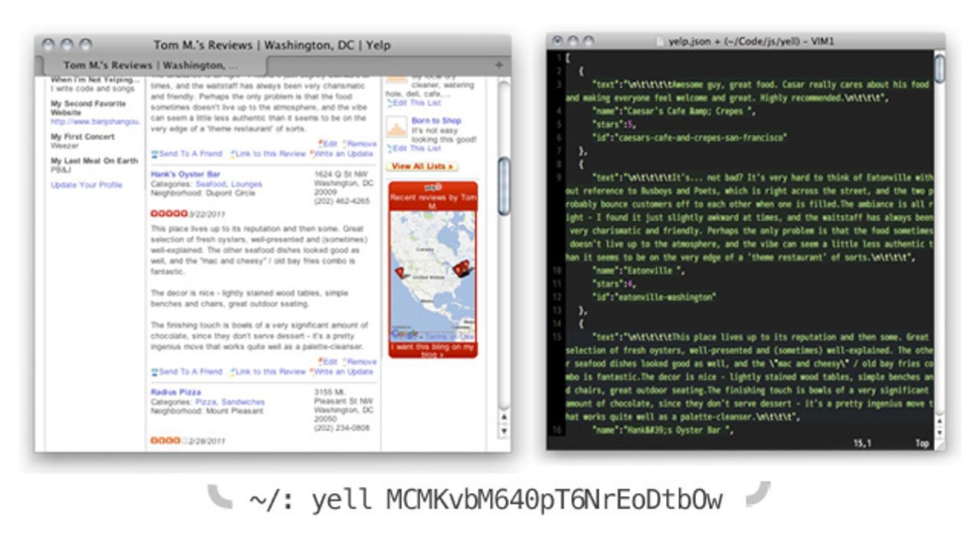Click Update Your Profile link

(87, 185)
